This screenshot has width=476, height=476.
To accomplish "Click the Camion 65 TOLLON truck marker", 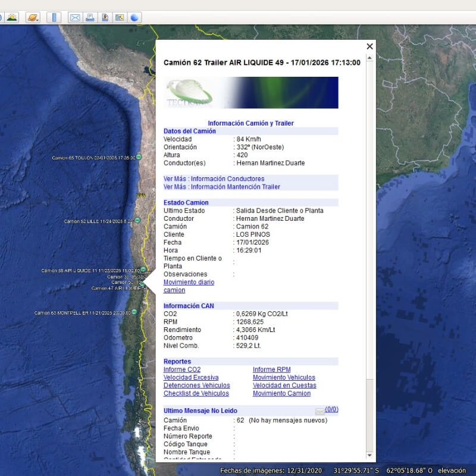I will 139,157.
